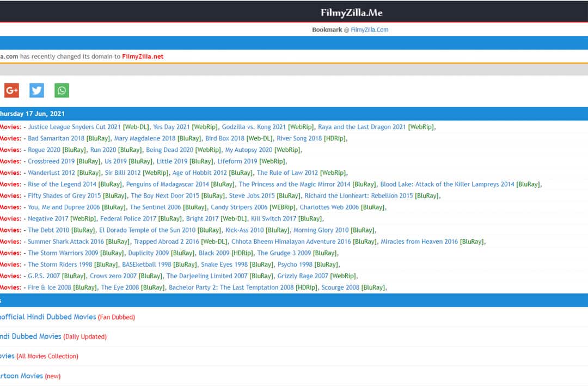588x392 pixels.
Task: Open Grizzly Rage 2007 link
Action: pos(303,276)
